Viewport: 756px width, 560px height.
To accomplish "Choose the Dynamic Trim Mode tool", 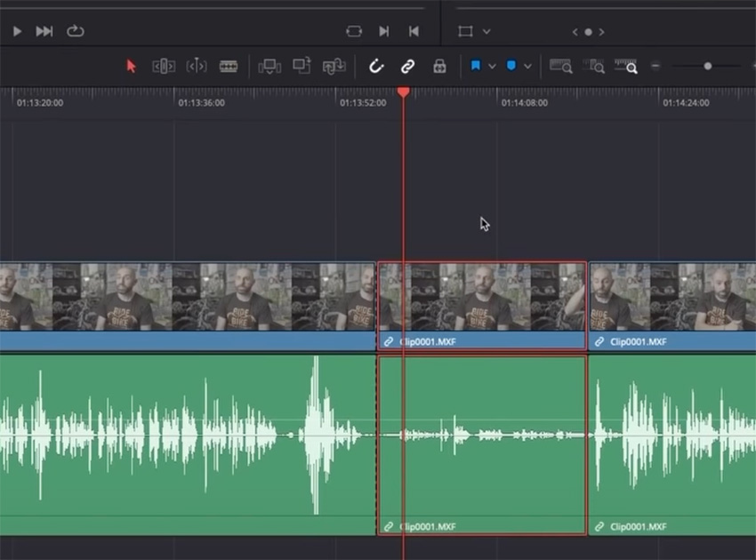I will pos(197,67).
